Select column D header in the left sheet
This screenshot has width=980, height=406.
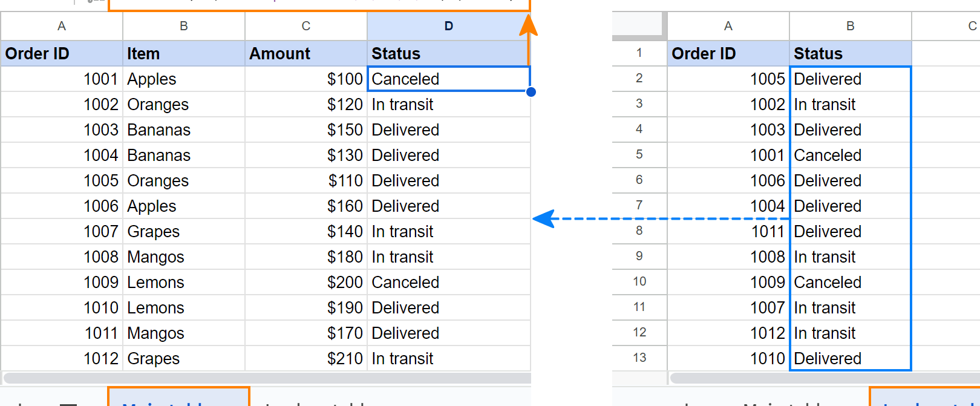click(x=448, y=26)
